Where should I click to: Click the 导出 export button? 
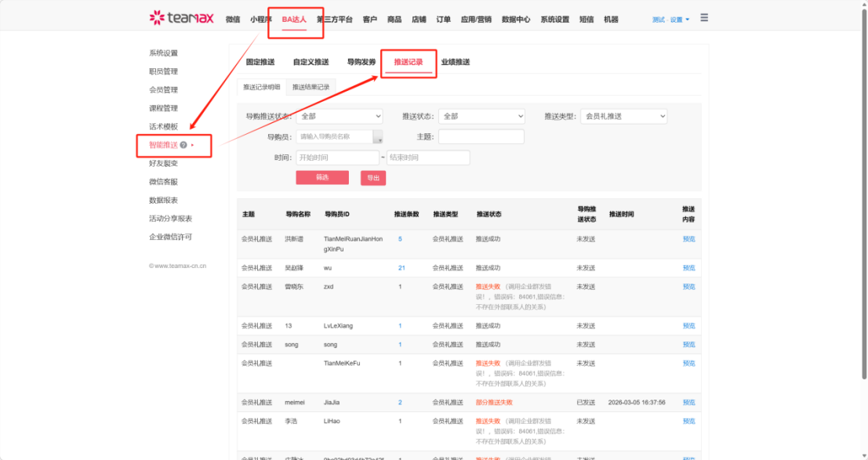coord(373,178)
